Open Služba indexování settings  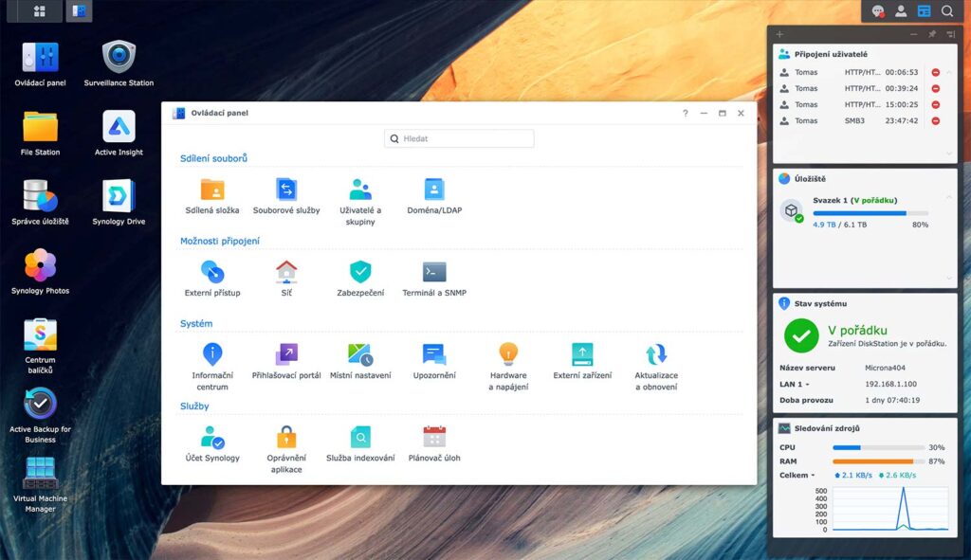coord(360,444)
